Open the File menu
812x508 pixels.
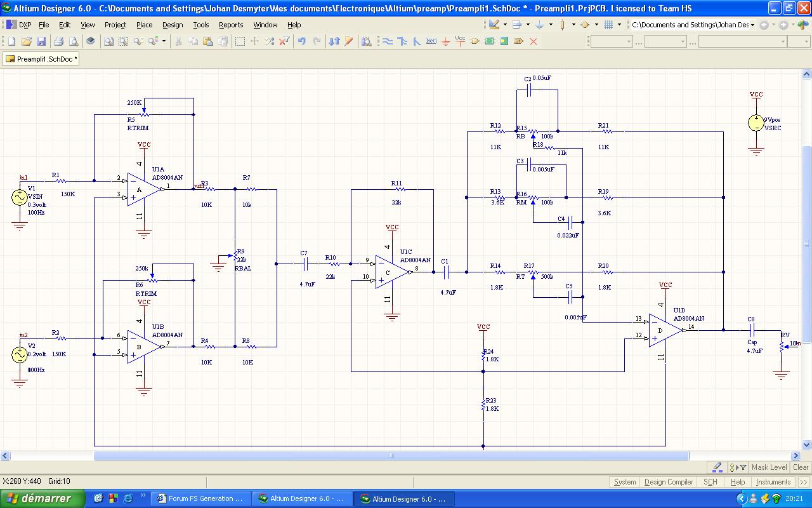(x=44, y=25)
